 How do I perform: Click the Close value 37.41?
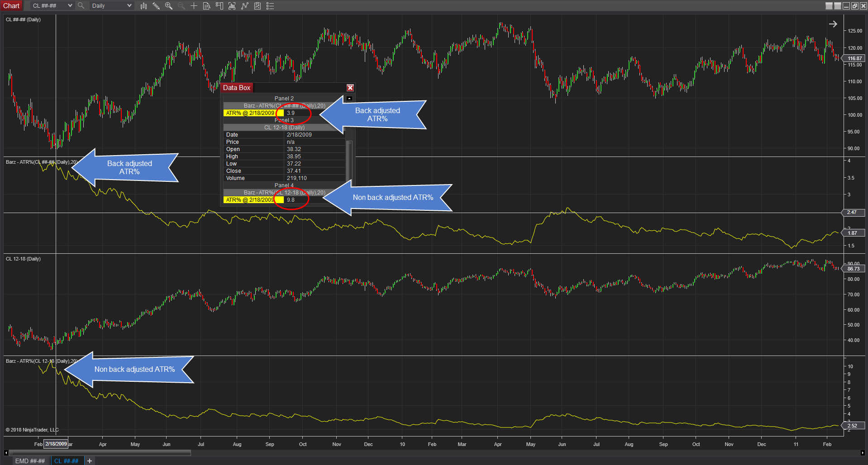(x=294, y=171)
